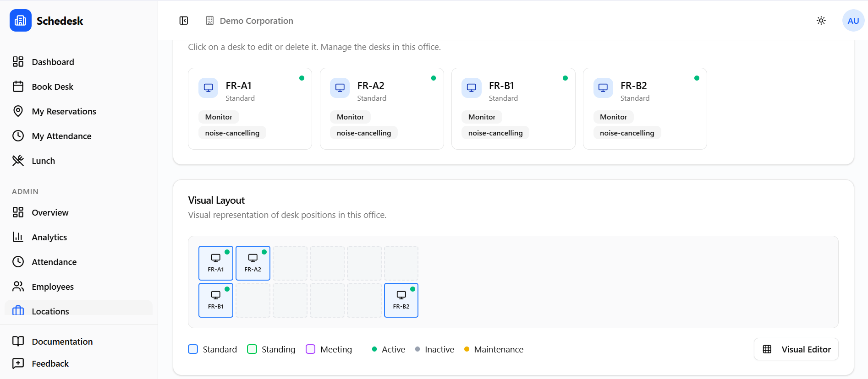Click the My Attendance clock icon
Image resolution: width=868 pixels, height=379 pixels.
pos(18,136)
